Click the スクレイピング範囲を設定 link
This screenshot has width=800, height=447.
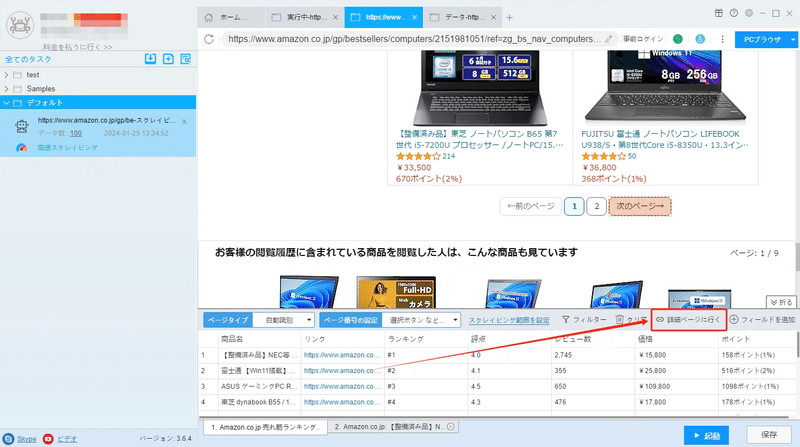(509, 320)
